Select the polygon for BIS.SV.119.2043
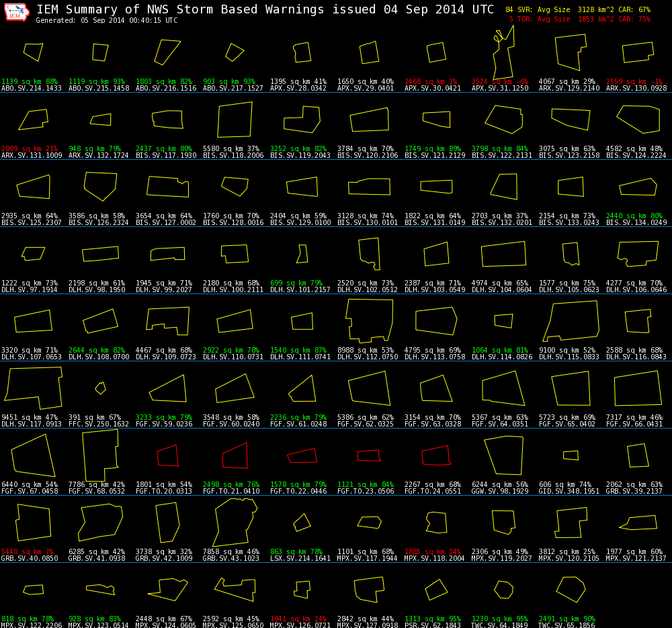The image size is (672, 628). 302,120
